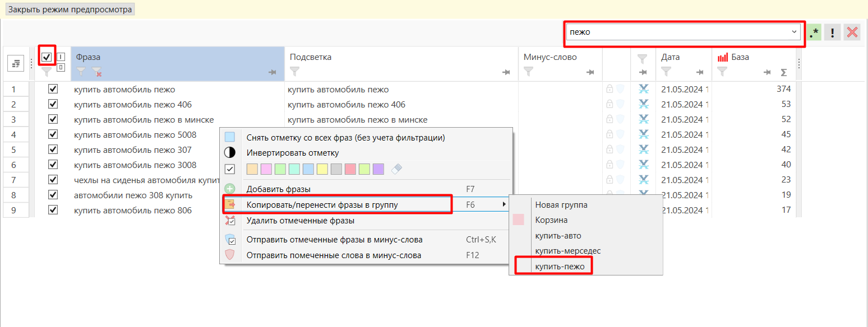Pin the Дата column
The width and height of the screenshot is (868, 327).
click(x=700, y=72)
